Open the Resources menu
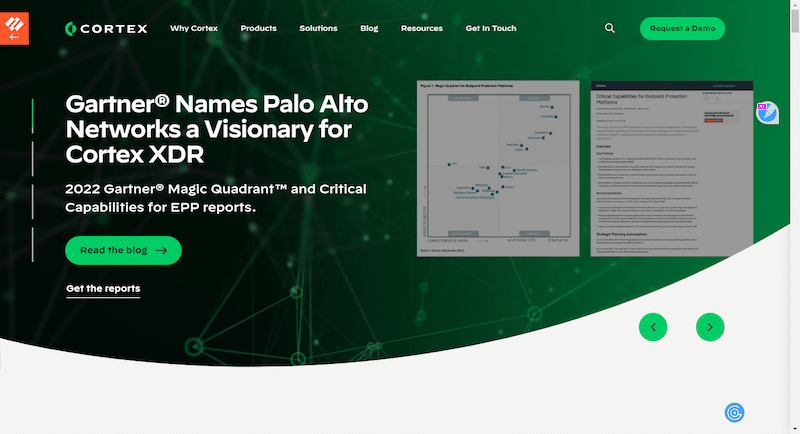This screenshot has width=800, height=434. tap(422, 28)
